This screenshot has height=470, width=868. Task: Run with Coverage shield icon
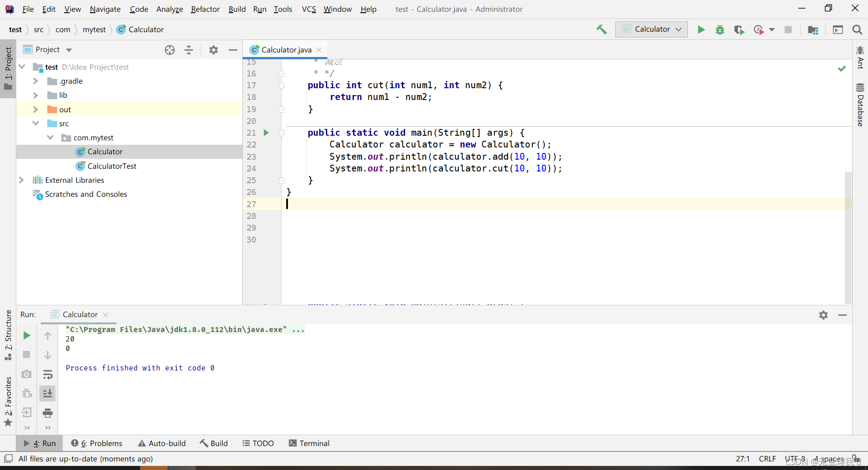pos(739,29)
